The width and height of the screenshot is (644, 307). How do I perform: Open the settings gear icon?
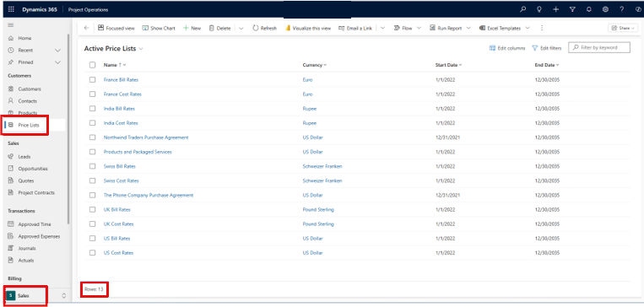click(605, 9)
